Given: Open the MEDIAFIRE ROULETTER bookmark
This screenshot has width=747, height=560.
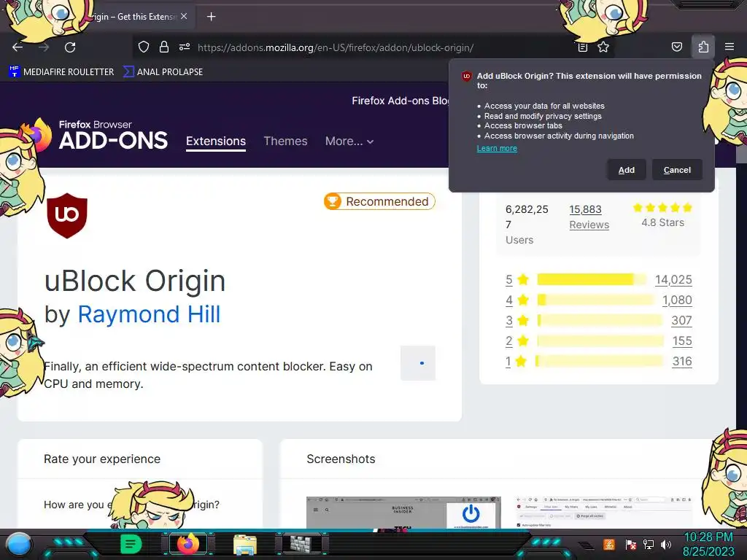Looking at the screenshot, I should pyautogui.click(x=61, y=72).
